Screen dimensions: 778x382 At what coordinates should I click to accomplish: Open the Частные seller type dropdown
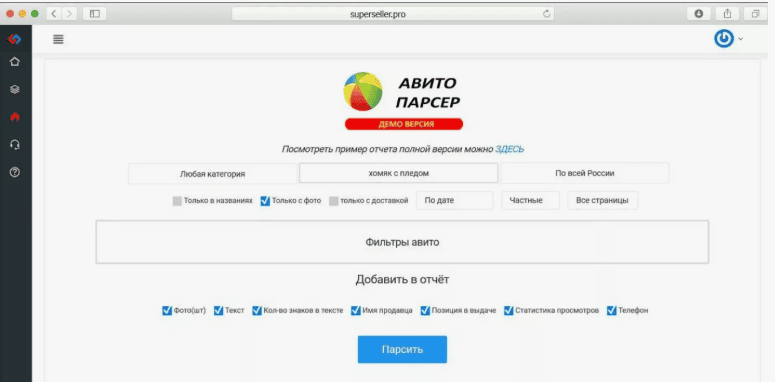[x=530, y=200]
